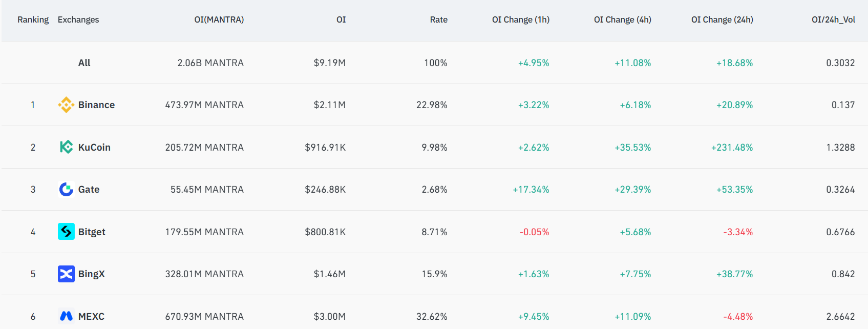This screenshot has width=868, height=329.
Task: Click the +231.48% KuCoin 24h change
Action: (x=732, y=147)
